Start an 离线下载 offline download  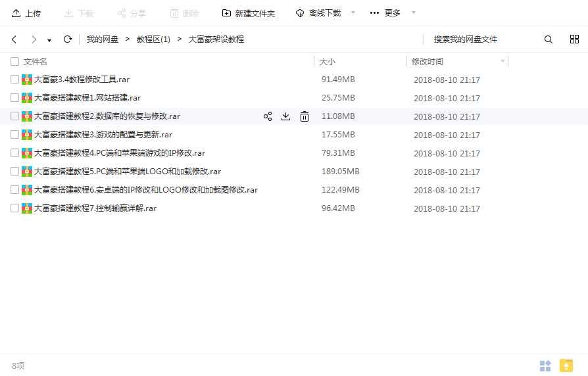pyautogui.click(x=318, y=14)
